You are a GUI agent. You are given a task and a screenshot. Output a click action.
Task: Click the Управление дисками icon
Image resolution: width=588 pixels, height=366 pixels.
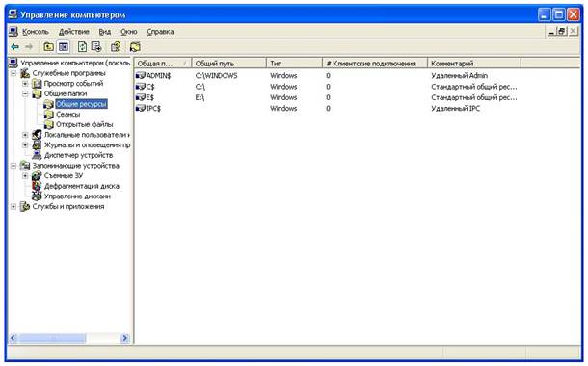[x=37, y=196]
